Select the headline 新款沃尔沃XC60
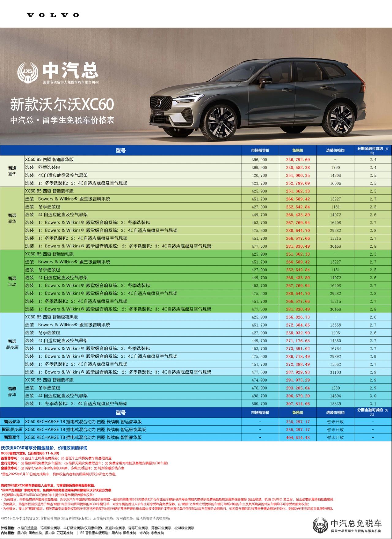The height and width of the screenshot is (539, 392). (62, 104)
